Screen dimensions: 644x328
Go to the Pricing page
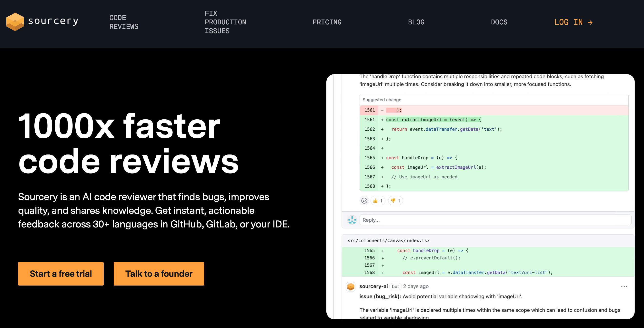pyautogui.click(x=327, y=22)
